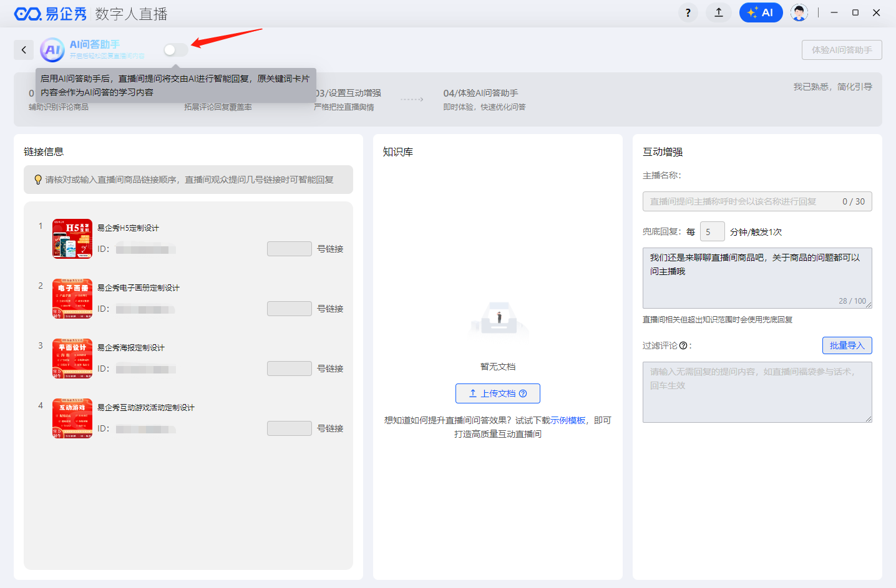The image size is (896, 588).
Task: Click link number field for 易企秀海报定制设计
Action: tap(290, 369)
